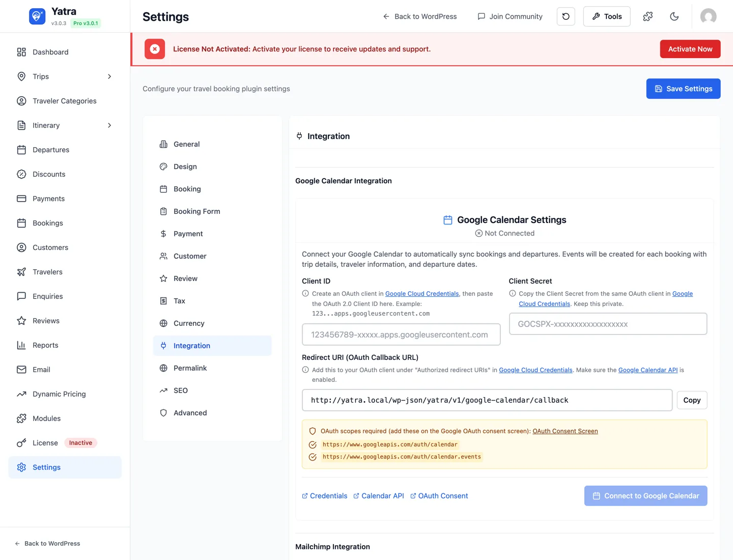This screenshot has width=733, height=560.
Task: Click the Dynamic Pricing trend icon in sidebar
Action: (x=21, y=394)
